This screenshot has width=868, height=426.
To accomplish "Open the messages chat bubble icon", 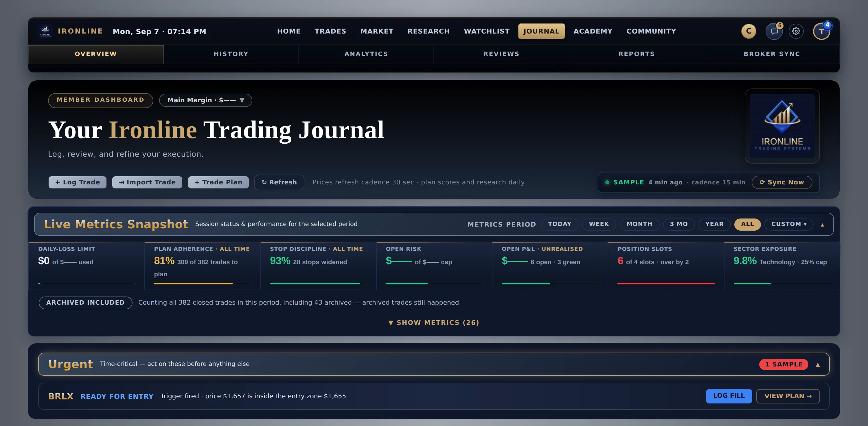I will [x=774, y=31].
